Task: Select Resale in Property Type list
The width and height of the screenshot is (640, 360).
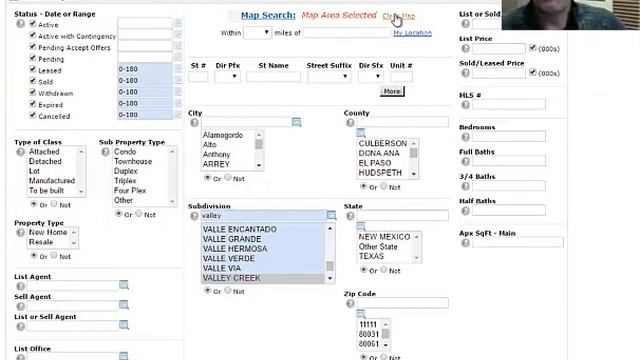Action: tap(41, 242)
